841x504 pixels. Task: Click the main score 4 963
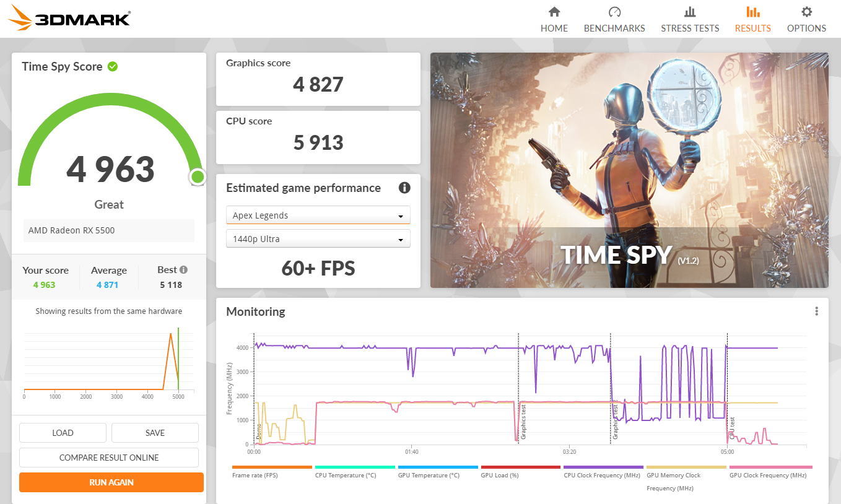click(110, 169)
